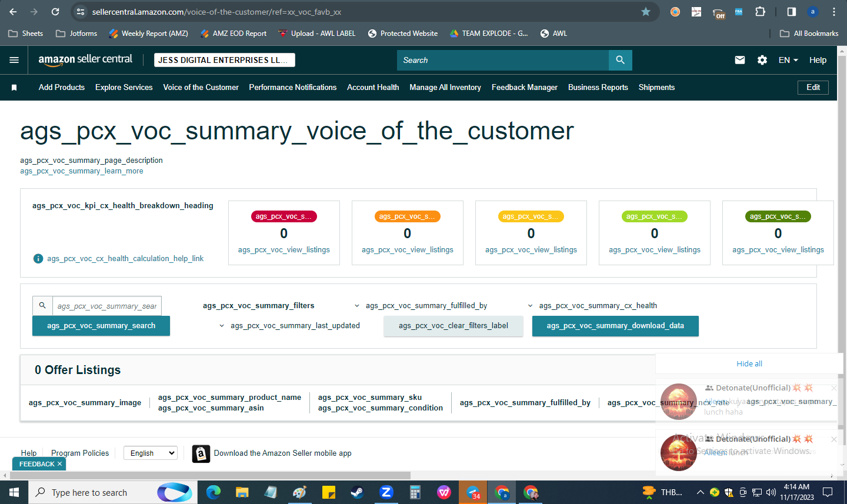Open the English language dropdown in footer
Image resolution: width=847 pixels, height=504 pixels.
click(x=151, y=453)
